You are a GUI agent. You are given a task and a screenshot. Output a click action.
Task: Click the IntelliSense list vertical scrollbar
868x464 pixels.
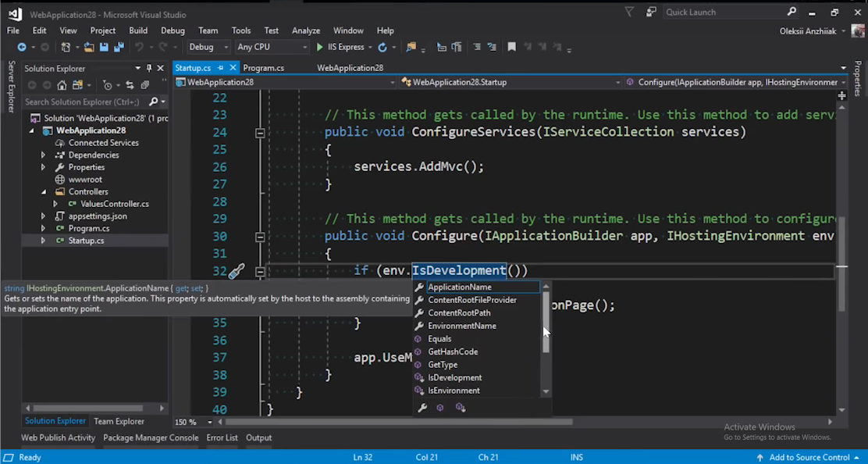546,320
